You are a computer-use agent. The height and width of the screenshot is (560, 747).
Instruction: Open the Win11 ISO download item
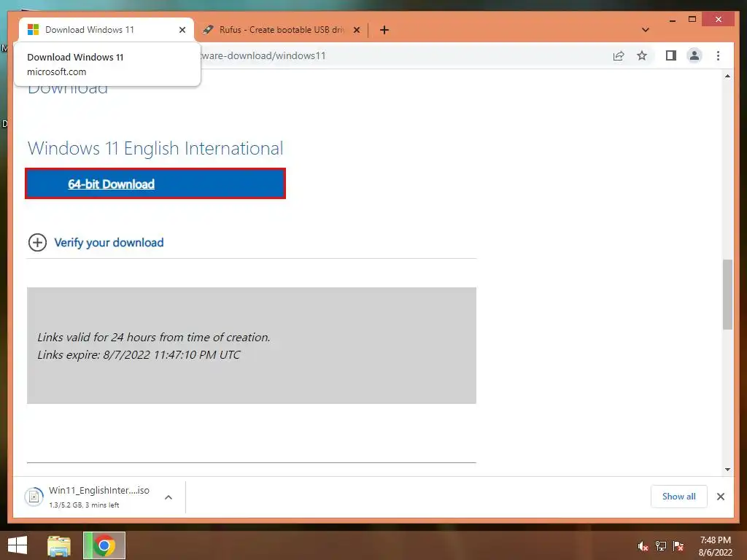click(x=88, y=497)
